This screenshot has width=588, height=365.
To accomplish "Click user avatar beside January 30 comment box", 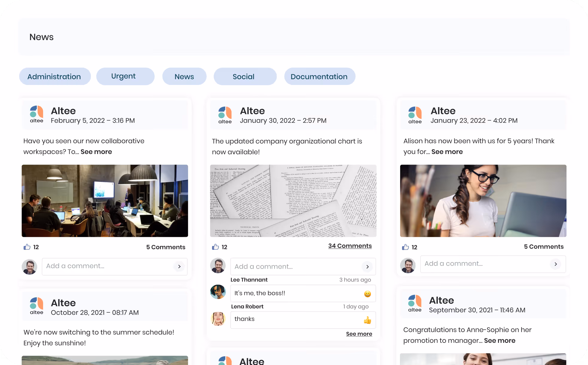I will (x=218, y=265).
